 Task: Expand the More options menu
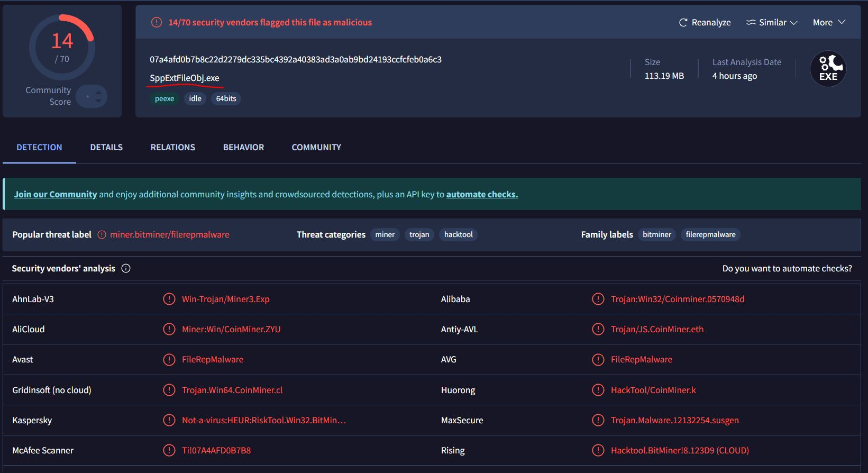pyautogui.click(x=829, y=22)
